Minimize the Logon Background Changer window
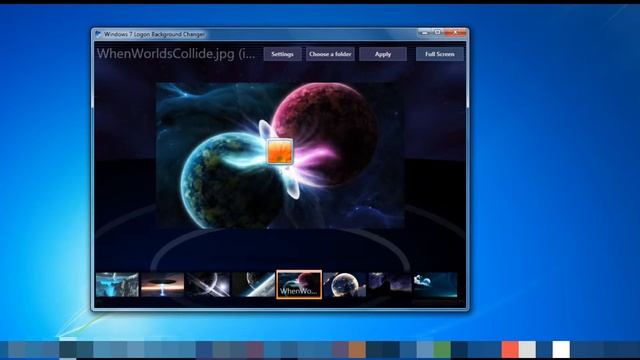The height and width of the screenshot is (360, 640). tap(424, 32)
